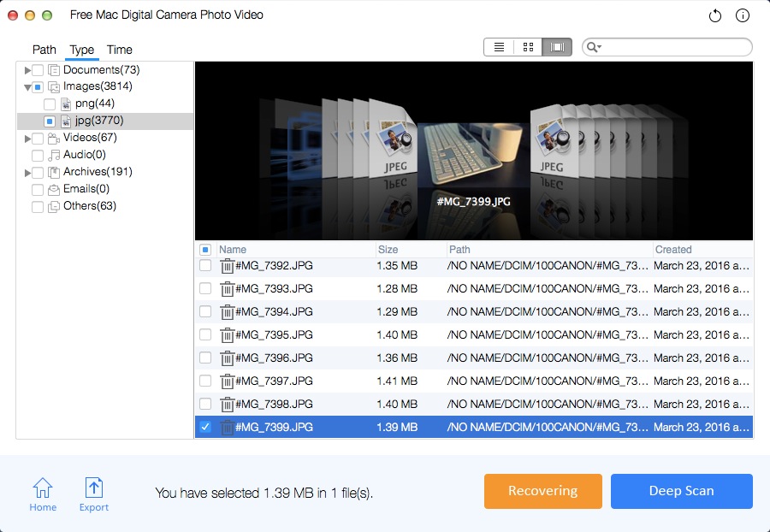Click trash icon beside #MG_7393.JPG
770x532 pixels.
pyautogui.click(x=227, y=289)
